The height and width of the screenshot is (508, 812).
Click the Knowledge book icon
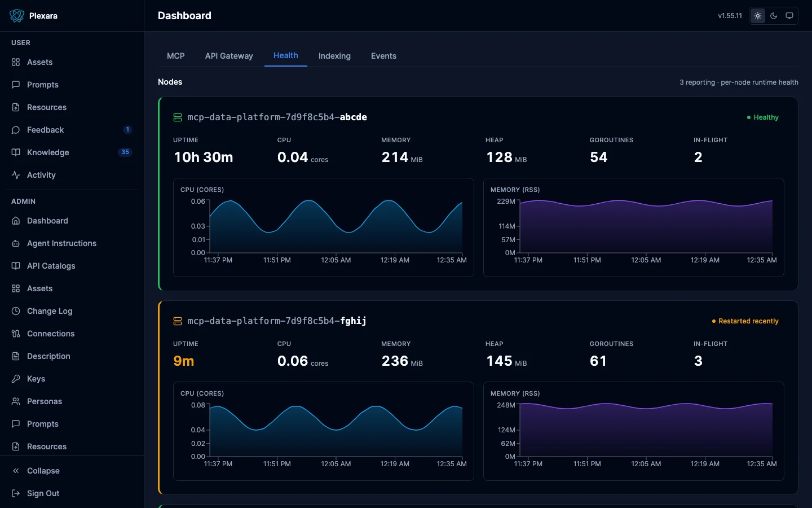coord(16,152)
